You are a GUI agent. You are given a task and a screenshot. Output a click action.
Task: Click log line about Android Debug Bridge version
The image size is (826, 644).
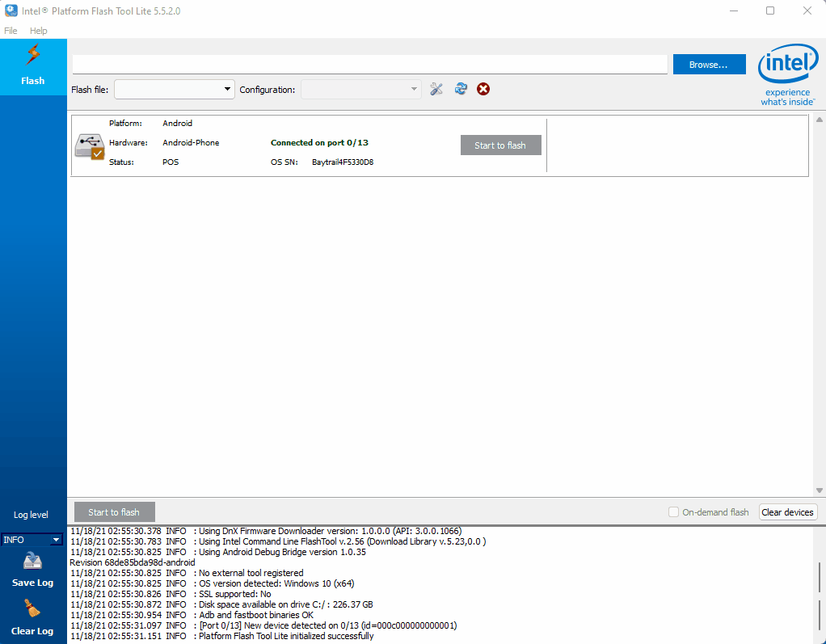pyautogui.click(x=218, y=552)
